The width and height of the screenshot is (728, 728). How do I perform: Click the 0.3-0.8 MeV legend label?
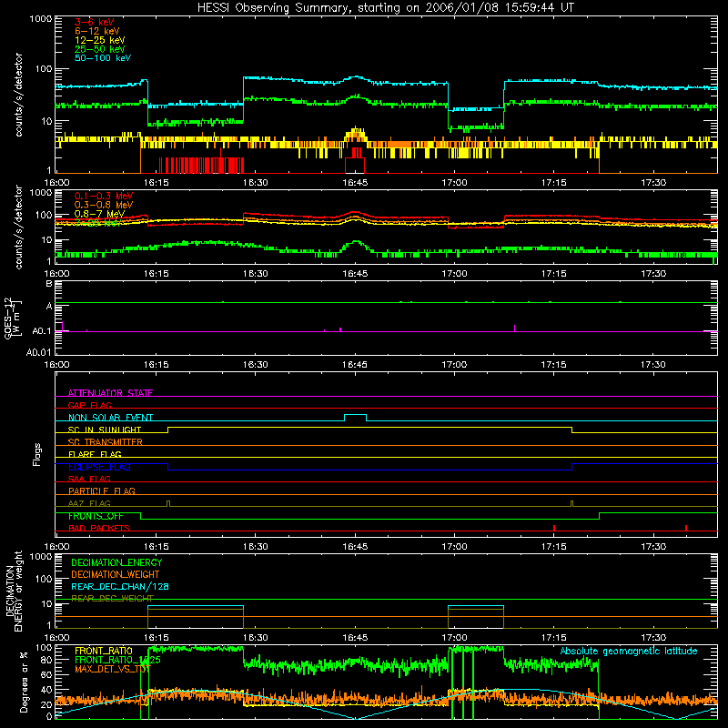coord(104,205)
